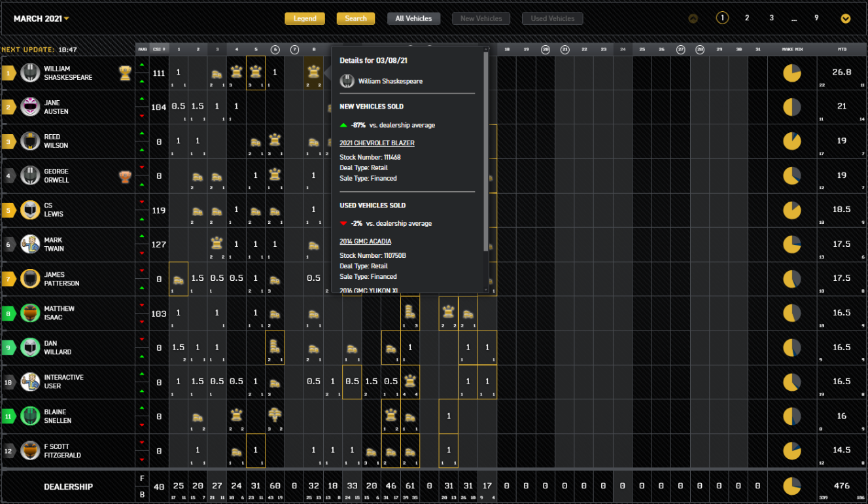Click the Search button
Screen dimensions: 868x504
coord(356,18)
